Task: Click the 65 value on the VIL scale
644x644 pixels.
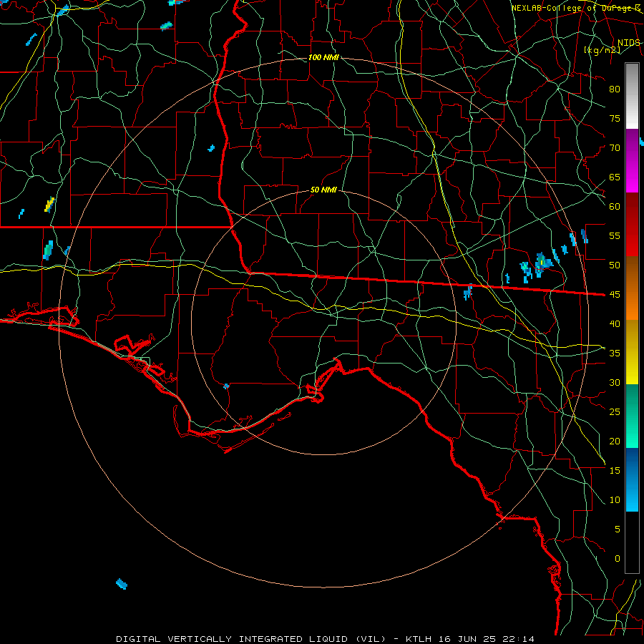Action: point(615,177)
